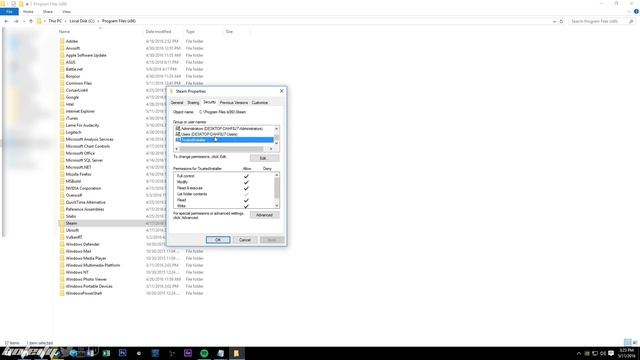Open the Home ribbon tab
This screenshot has width=640, height=360.
28,12
